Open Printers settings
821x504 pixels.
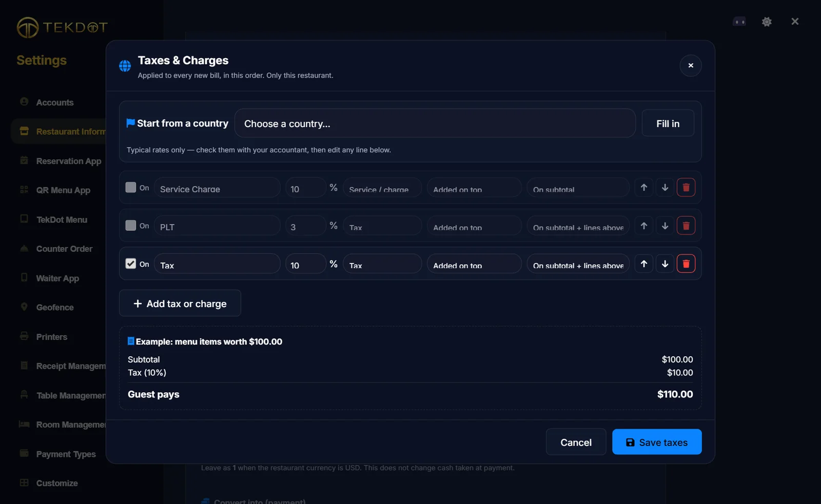[52, 337]
